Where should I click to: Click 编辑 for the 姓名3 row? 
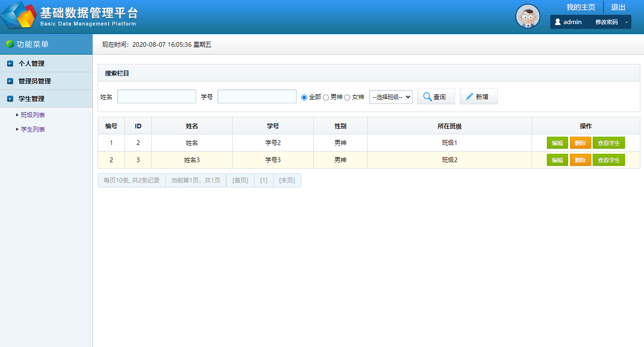(557, 160)
